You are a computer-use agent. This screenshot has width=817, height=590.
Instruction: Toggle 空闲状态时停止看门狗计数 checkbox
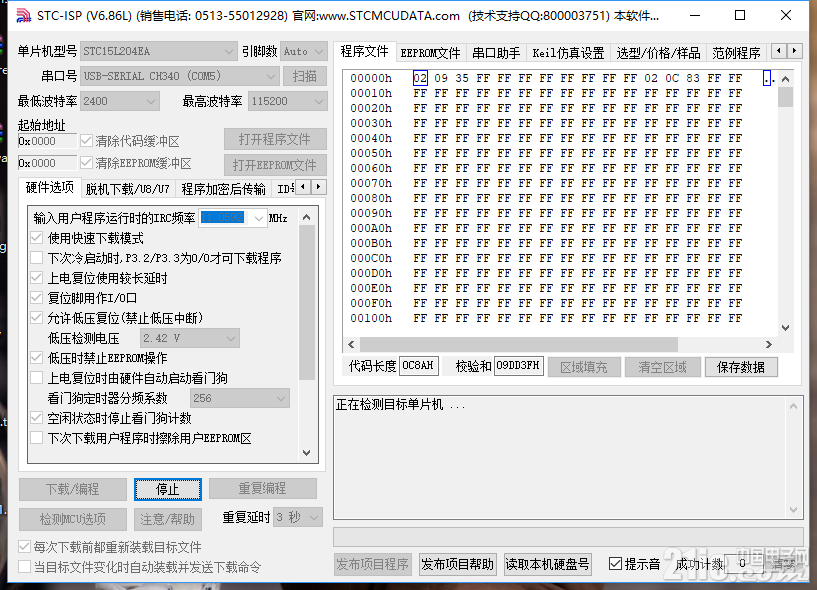tap(36, 418)
